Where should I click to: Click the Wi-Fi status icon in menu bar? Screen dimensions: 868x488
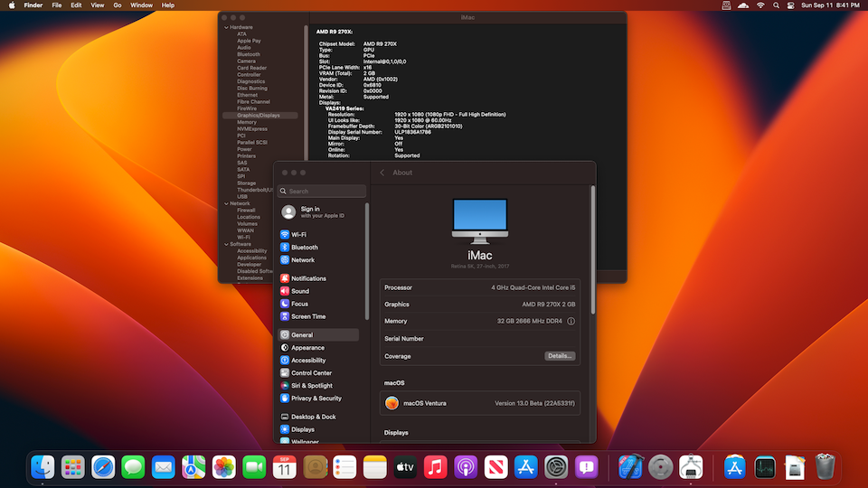click(x=760, y=5)
